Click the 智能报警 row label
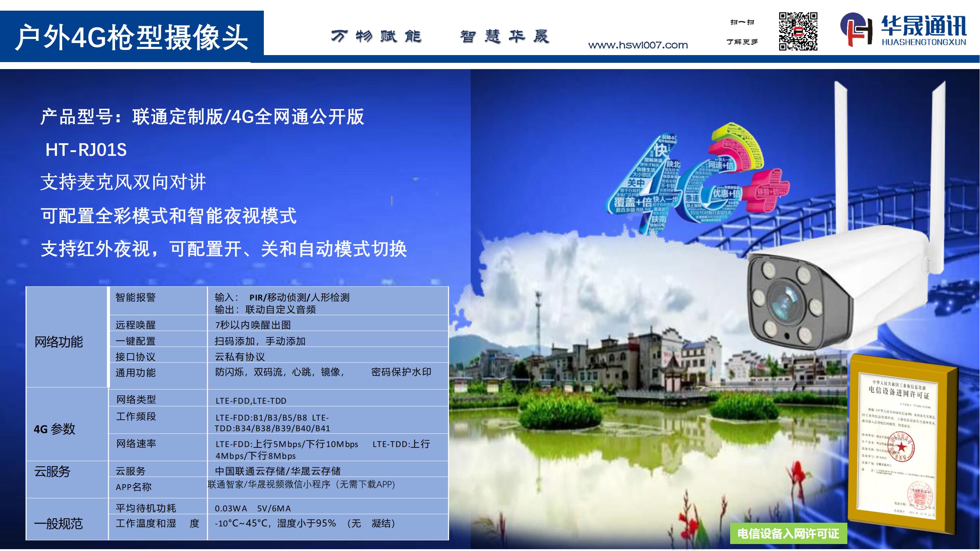 tap(136, 297)
